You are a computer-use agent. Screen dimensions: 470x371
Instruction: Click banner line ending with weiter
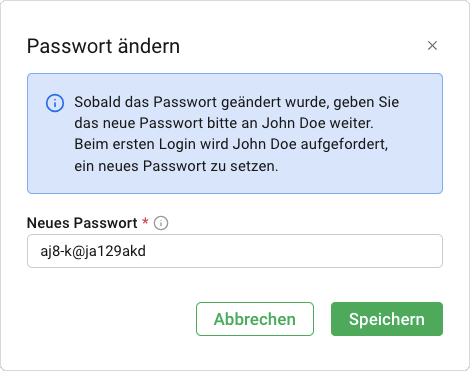tap(224, 123)
